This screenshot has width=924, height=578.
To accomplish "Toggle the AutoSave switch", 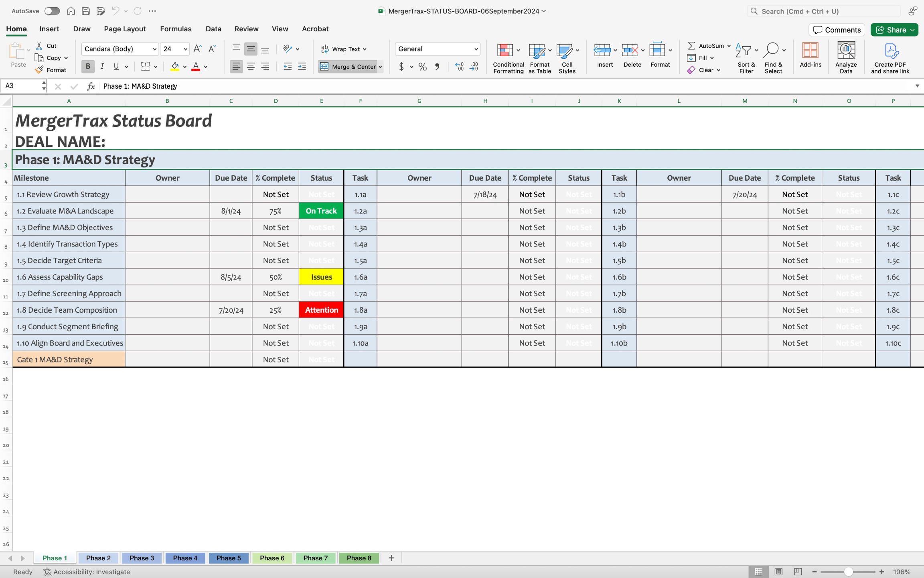I will [x=52, y=11].
